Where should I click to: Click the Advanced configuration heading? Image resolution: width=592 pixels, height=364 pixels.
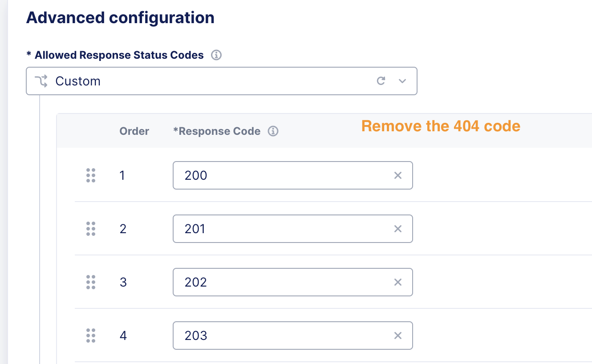[120, 18]
